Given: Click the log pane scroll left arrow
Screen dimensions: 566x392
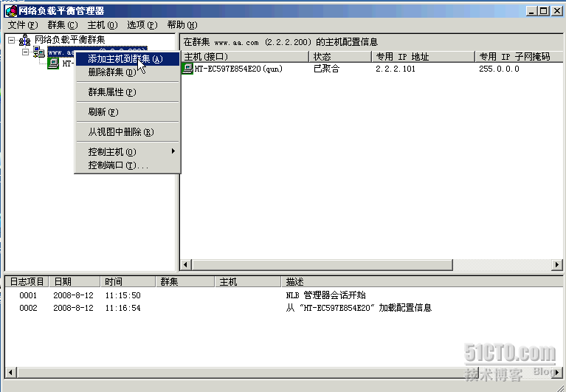Looking at the screenshot, I should pos(11,372).
